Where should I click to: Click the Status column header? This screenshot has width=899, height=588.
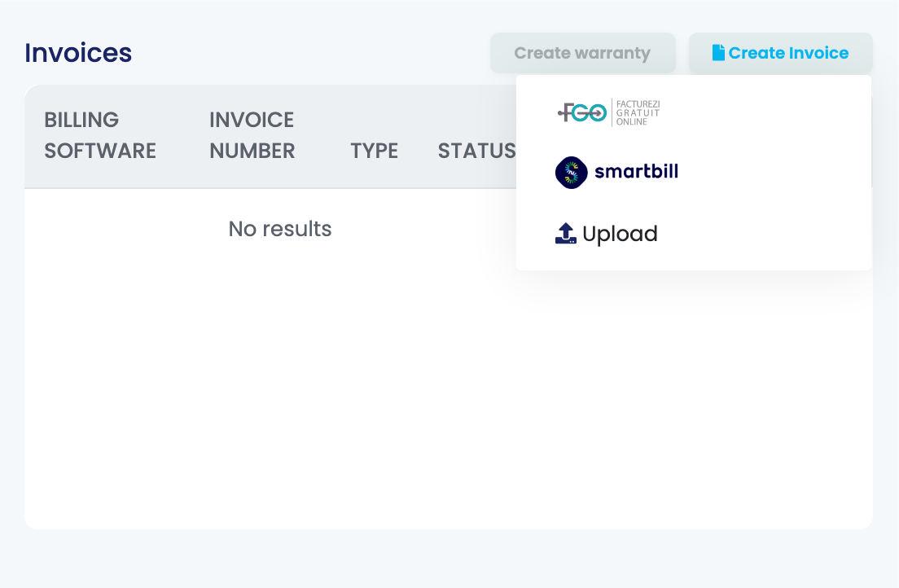coord(477,151)
